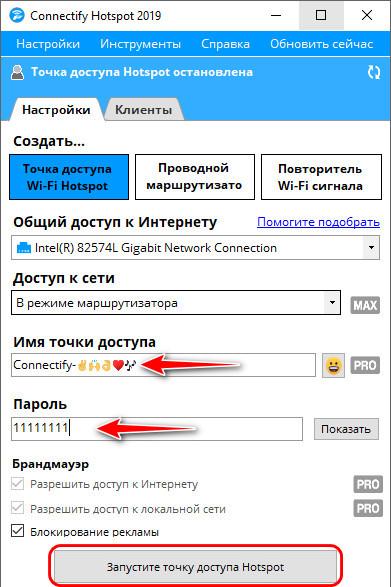Toggle Разрешить доступ к Интернету checkbox

[x=18, y=484]
